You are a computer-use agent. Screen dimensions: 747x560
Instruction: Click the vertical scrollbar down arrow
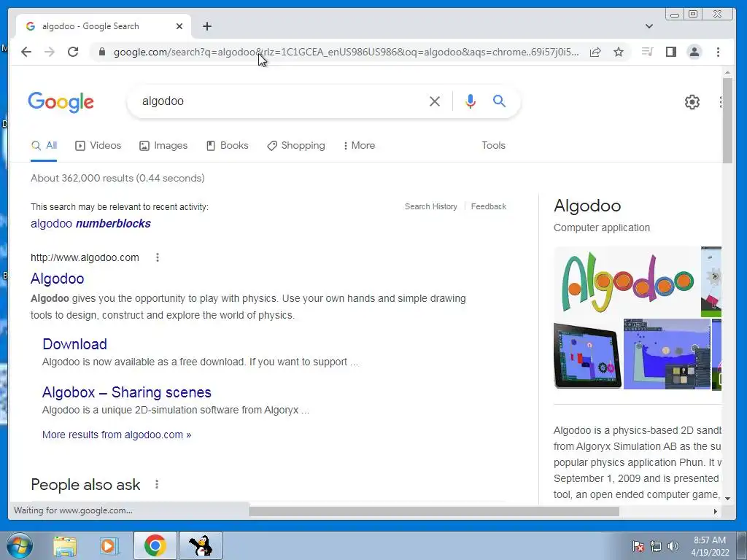coord(727,498)
